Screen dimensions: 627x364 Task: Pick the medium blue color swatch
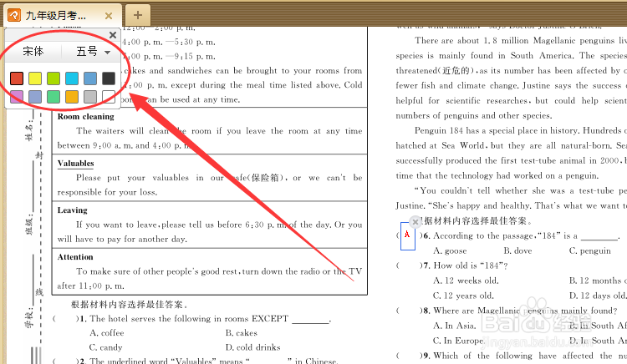[x=90, y=78]
